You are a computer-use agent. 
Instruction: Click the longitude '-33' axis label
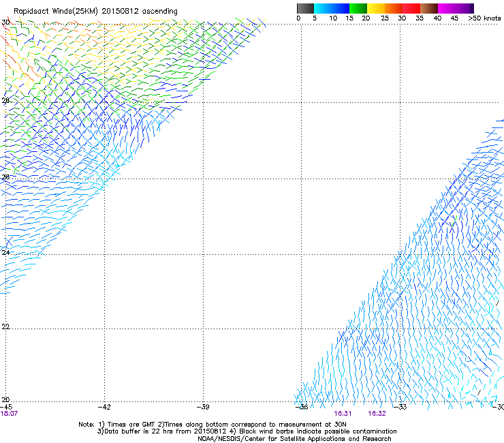click(x=400, y=407)
